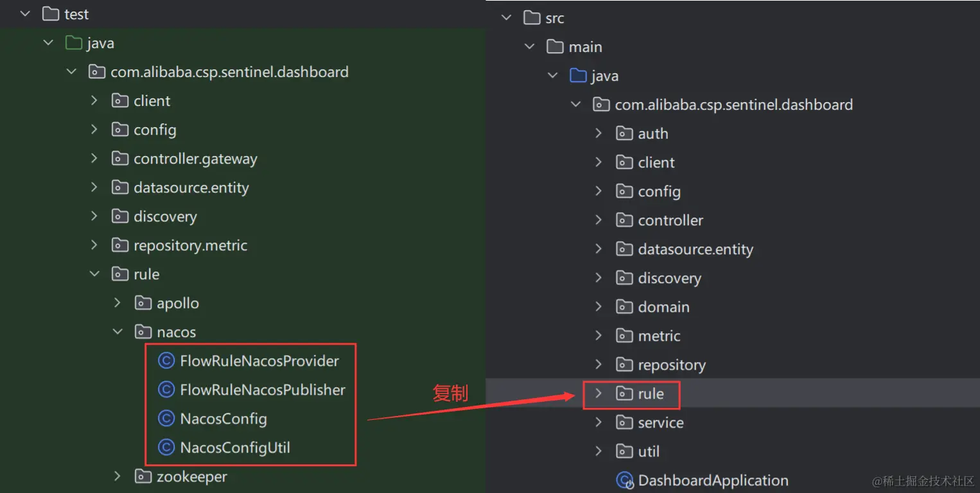This screenshot has width=980, height=493.
Task: Click the main folder icon
Action: click(x=555, y=47)
